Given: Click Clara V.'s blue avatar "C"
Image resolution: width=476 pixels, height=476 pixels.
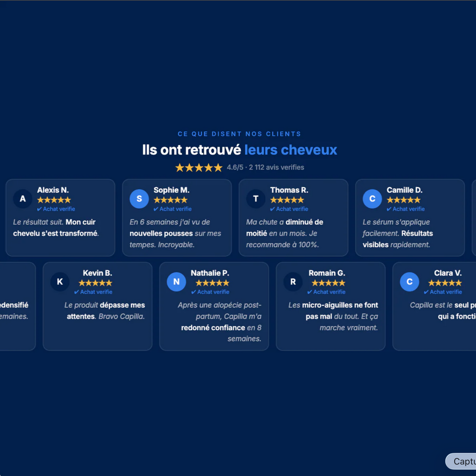Looking at the screenshot, I should (410, 282).
